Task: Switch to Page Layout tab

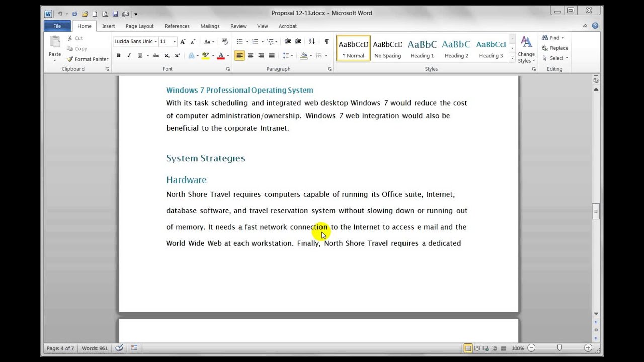Action: tap(139, 26)
